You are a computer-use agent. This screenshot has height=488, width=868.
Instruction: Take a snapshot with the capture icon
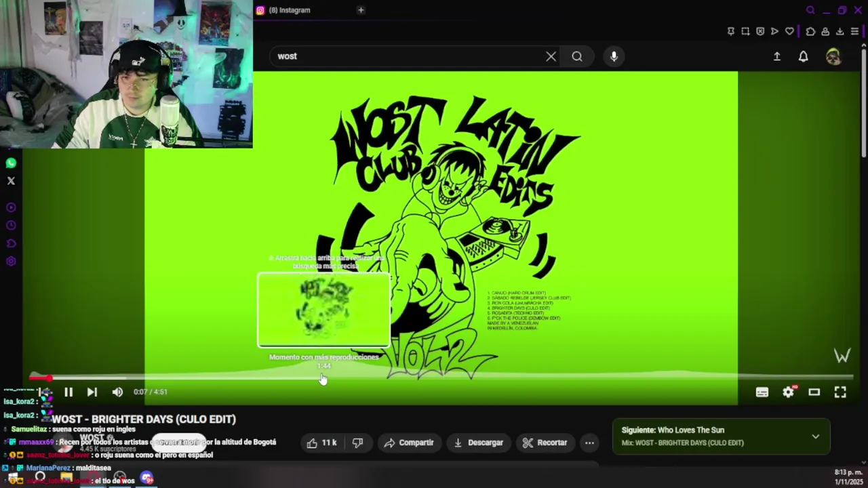click(x=745, y=31)
